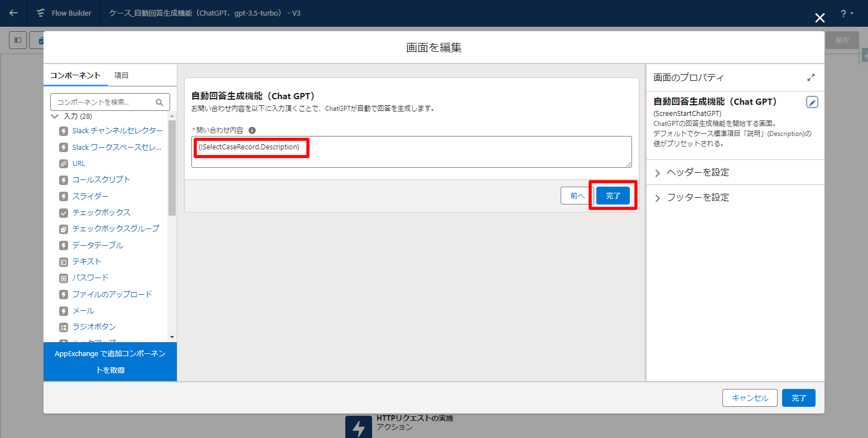Click the パスワード component icon
This screenshot has width=868, height=438.
click(x=64, y=278)
